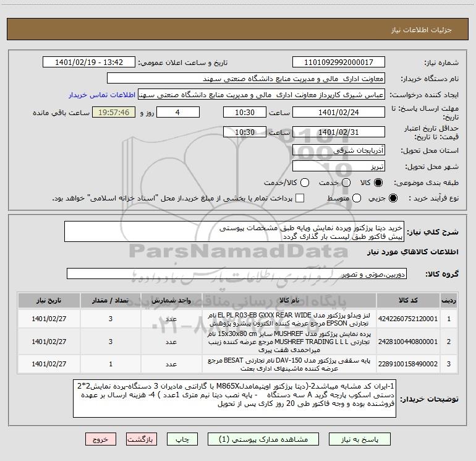Click the اطلاعات کالاهای مورد نیاز heading

tap(412, 252)
